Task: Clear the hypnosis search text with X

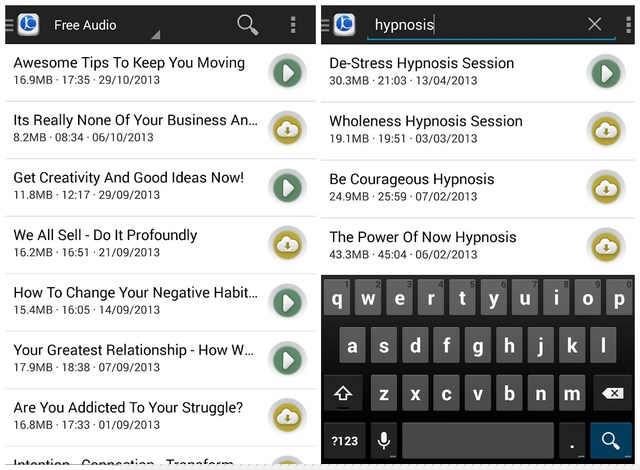Action: click(x=594, y=24)
